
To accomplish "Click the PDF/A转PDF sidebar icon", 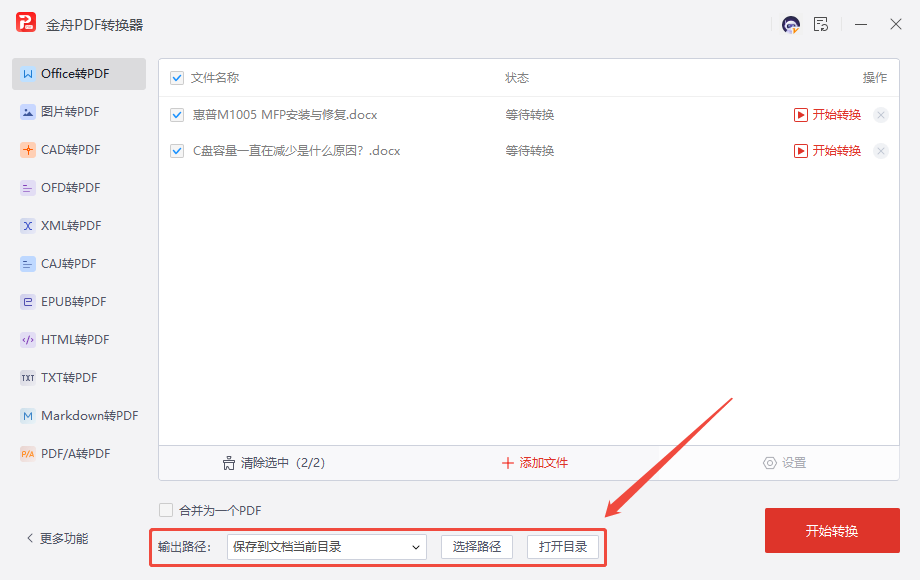I will click(x=28, y=454).
